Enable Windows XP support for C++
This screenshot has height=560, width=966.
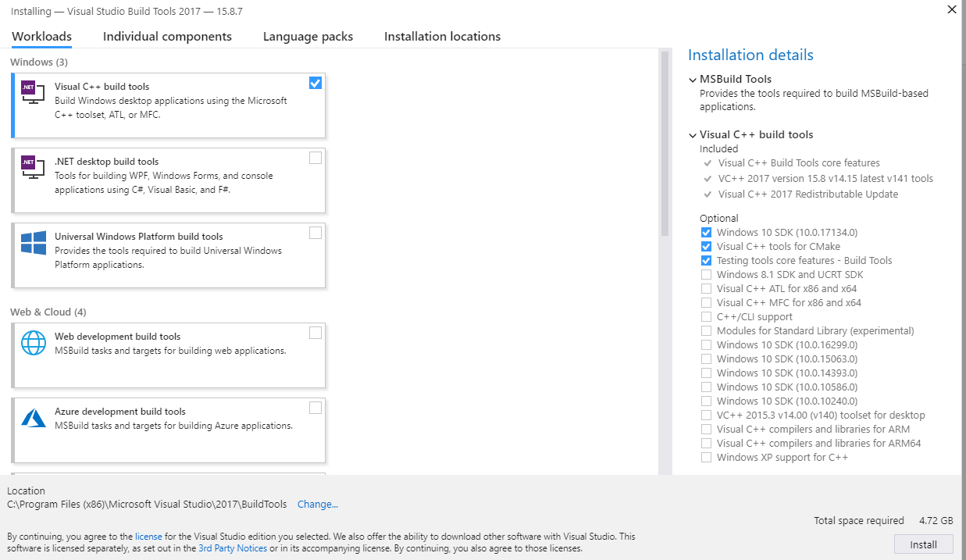coord(707,458)
